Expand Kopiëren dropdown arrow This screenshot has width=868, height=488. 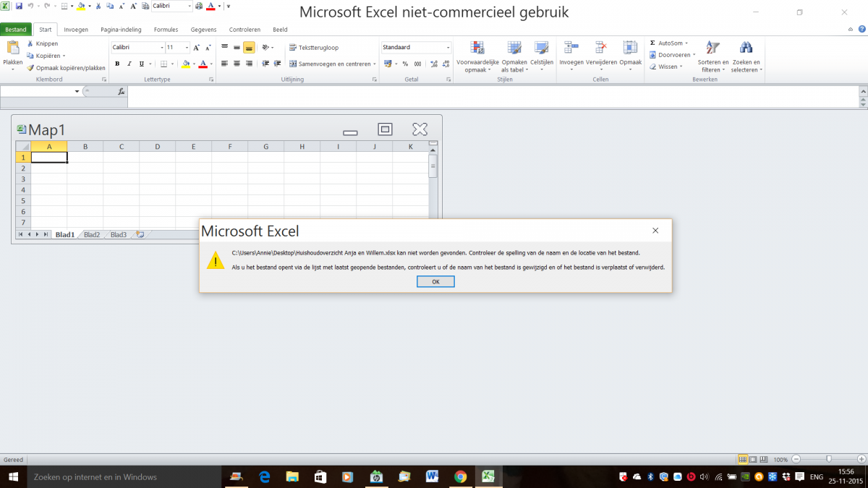[64, 56]
